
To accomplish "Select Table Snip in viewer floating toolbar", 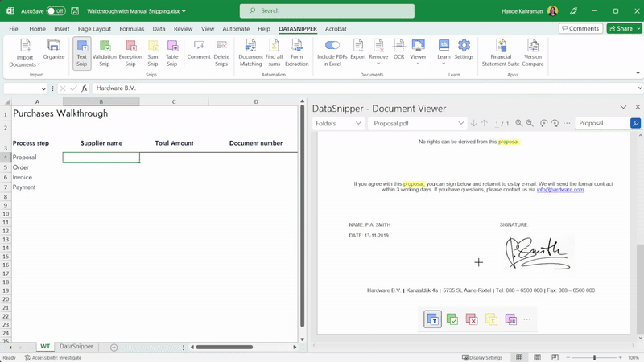I will click(x=511, y=319).
